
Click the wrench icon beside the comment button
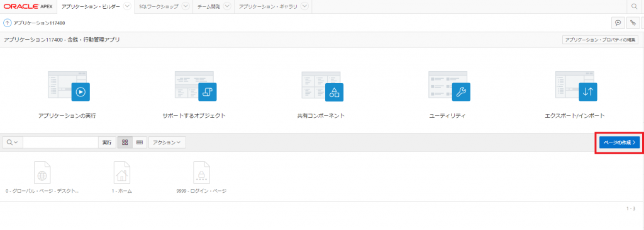pos(633,23)
